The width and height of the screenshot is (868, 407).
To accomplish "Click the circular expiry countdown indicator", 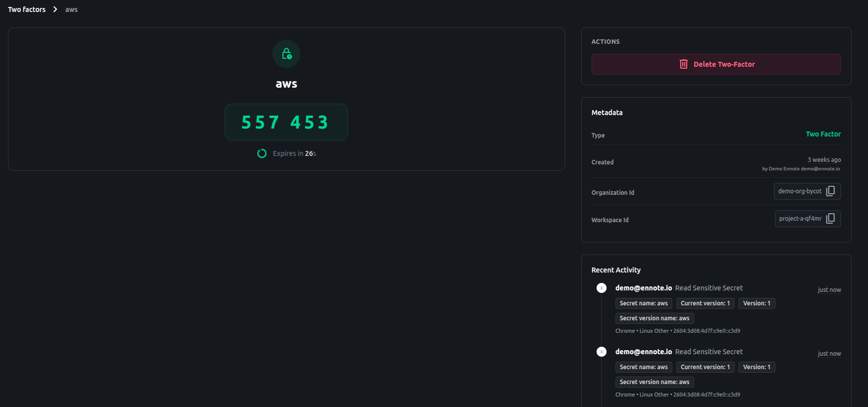I will click(x=262, y=153).
